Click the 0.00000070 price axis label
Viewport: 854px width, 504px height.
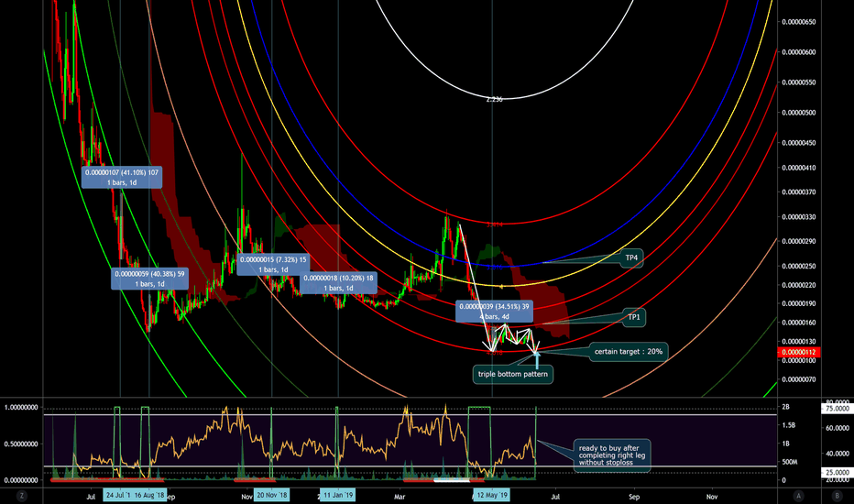[x=798, y=379]
